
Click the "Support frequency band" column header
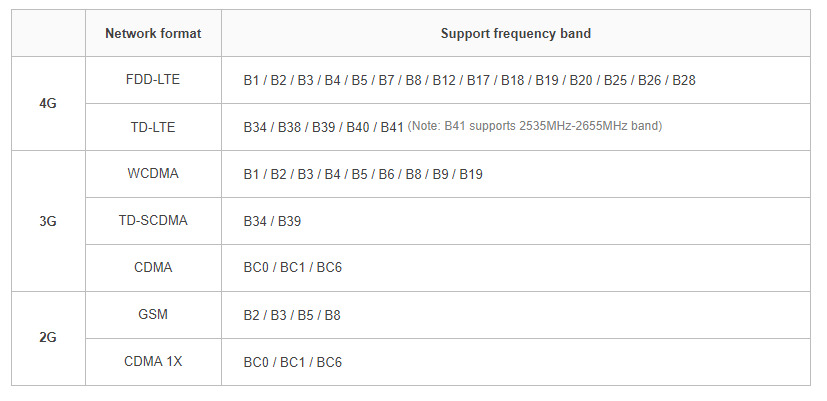[515, 33]
